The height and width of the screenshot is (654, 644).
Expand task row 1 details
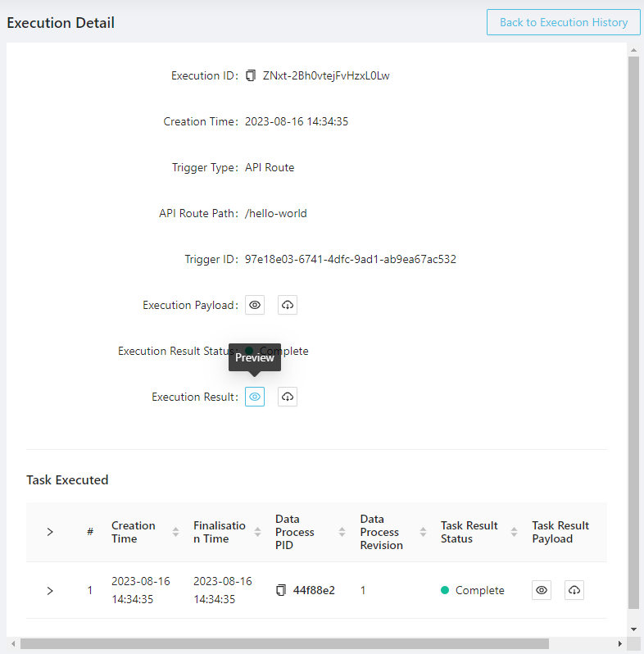coord(50,590)
